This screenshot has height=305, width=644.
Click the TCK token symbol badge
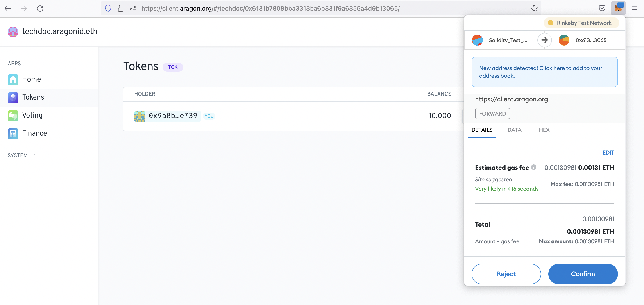tap(173, 67)
